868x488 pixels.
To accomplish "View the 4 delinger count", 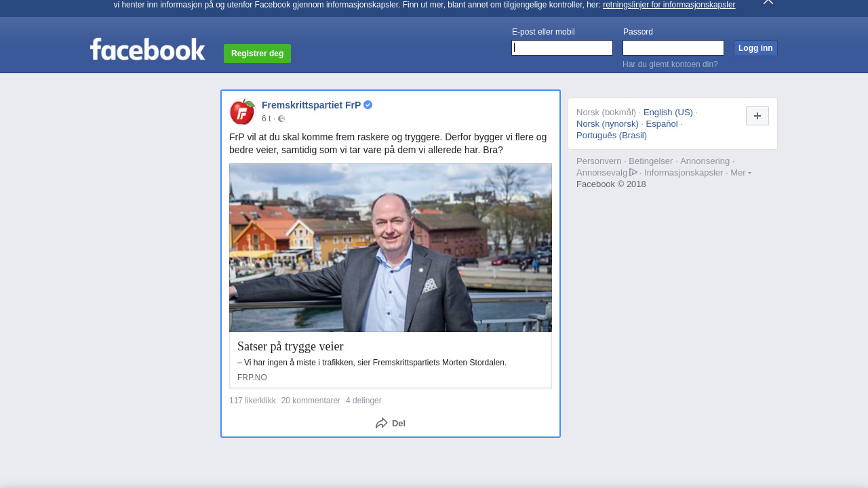I will (363, 401).
